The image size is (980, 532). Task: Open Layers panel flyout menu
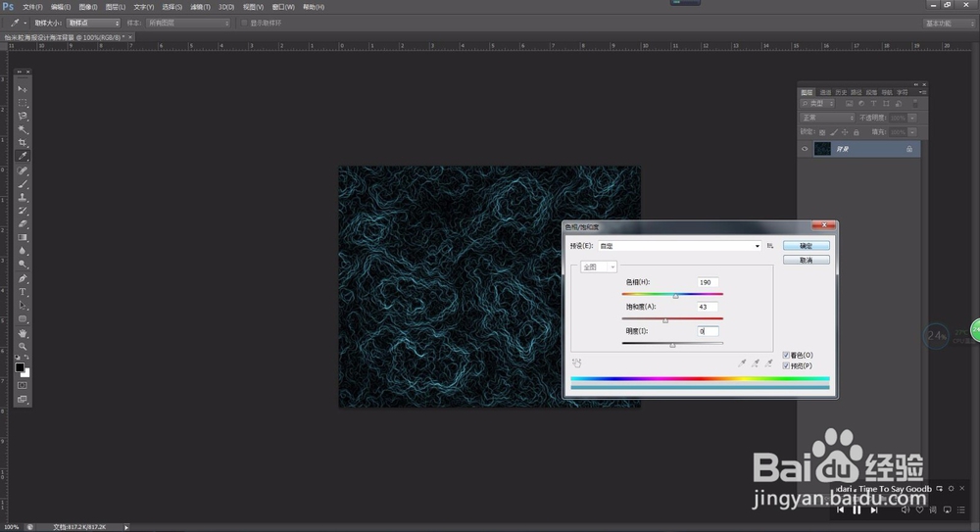pos(922,92)
